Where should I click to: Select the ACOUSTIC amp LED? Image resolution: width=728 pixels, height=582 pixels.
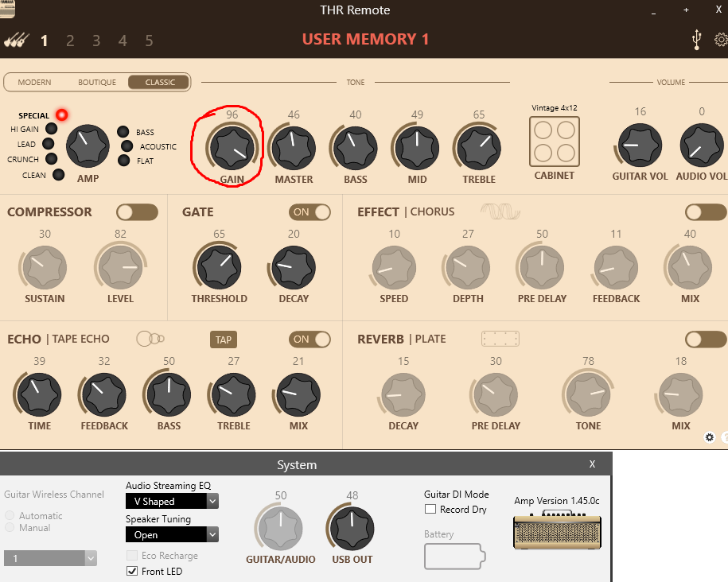(x=127, y=146)
